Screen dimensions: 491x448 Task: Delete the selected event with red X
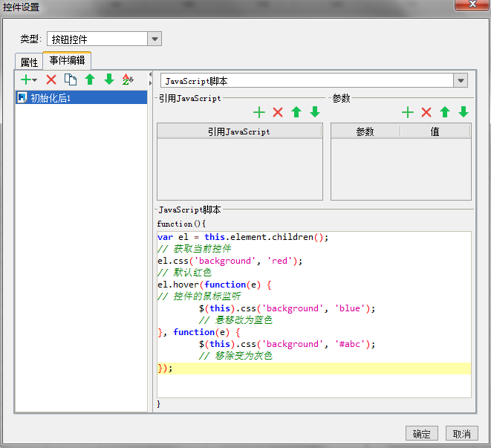coord(51,79)
